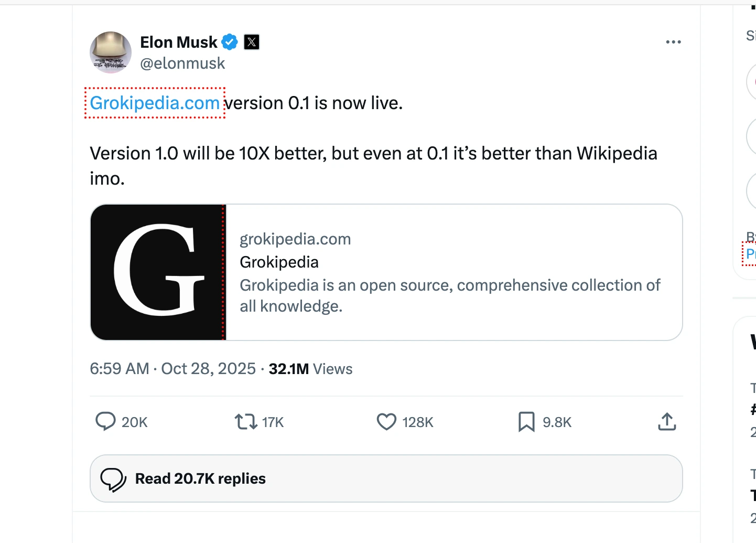Click the speech bubble icon beside Read replies
The height and width of the screenshot is (543, 756).
click(115, 478)
